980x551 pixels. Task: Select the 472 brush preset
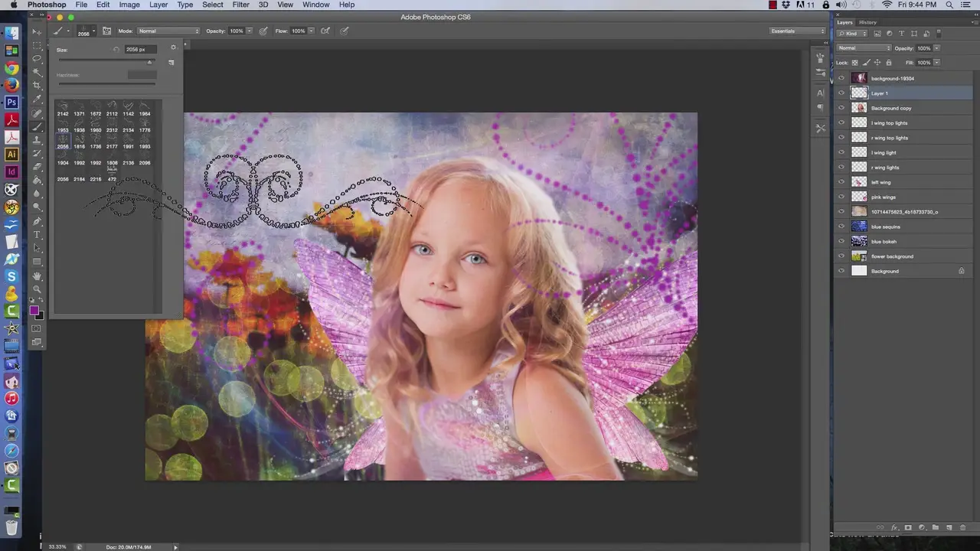click(112, 174)
